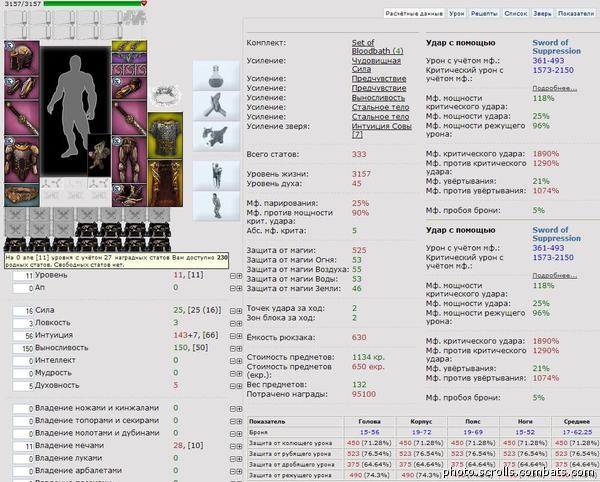Decrease Интеллект with its minus button

[232, 361]
